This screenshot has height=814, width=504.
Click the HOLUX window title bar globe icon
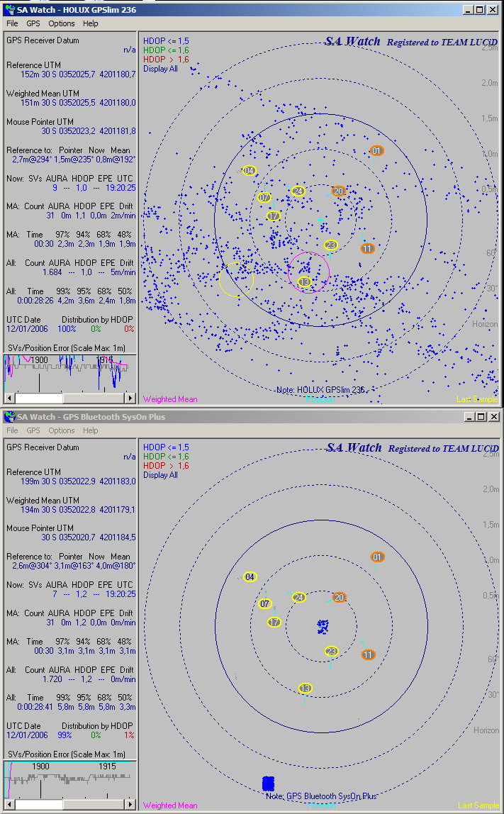point(9,9)
